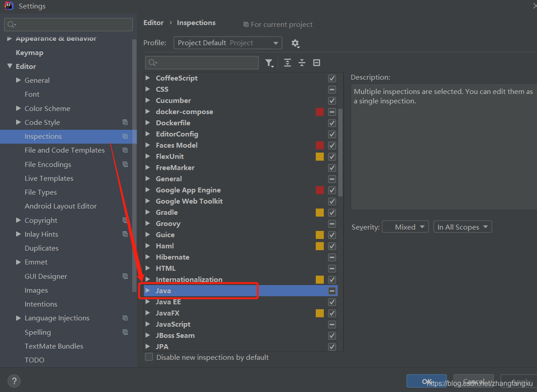Viewport: 537px width, 392px height.
Task: Toggle the JPA inspections checkbox
Action: [x=332, y=347]
